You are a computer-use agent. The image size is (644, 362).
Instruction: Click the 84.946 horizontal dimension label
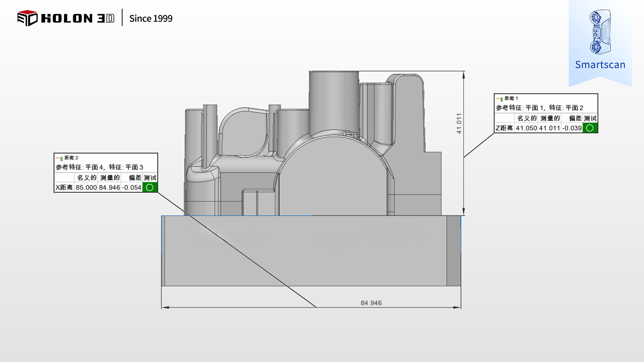371,303
